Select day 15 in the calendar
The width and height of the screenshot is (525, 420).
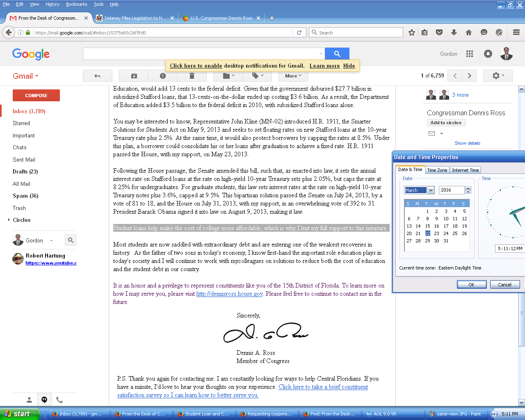click(x=427, y=226)
